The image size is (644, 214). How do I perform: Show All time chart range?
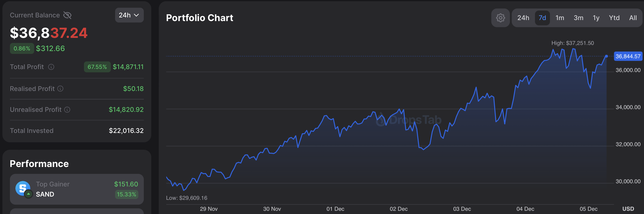coord(633,18)
